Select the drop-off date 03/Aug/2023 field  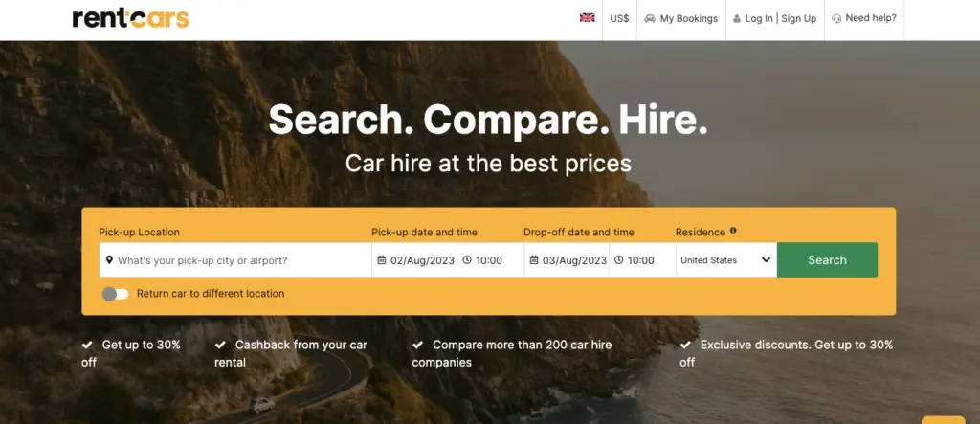point(567,260)
